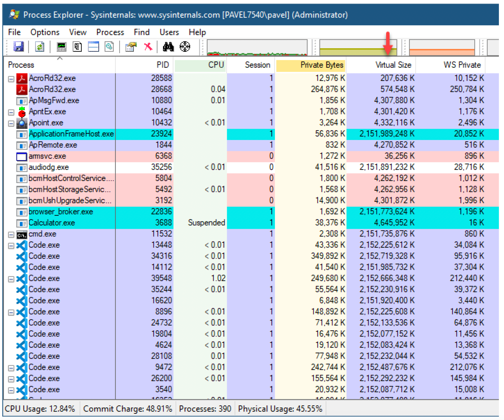Open the Options menu
The image size is (504, 420).
(45, 32)
